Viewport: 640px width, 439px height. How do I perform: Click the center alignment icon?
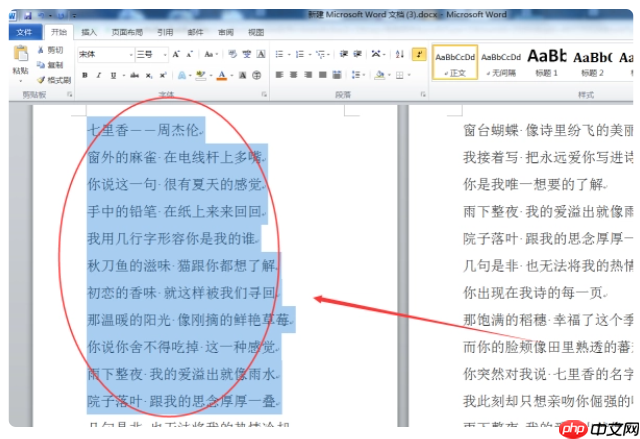point(293,75)
